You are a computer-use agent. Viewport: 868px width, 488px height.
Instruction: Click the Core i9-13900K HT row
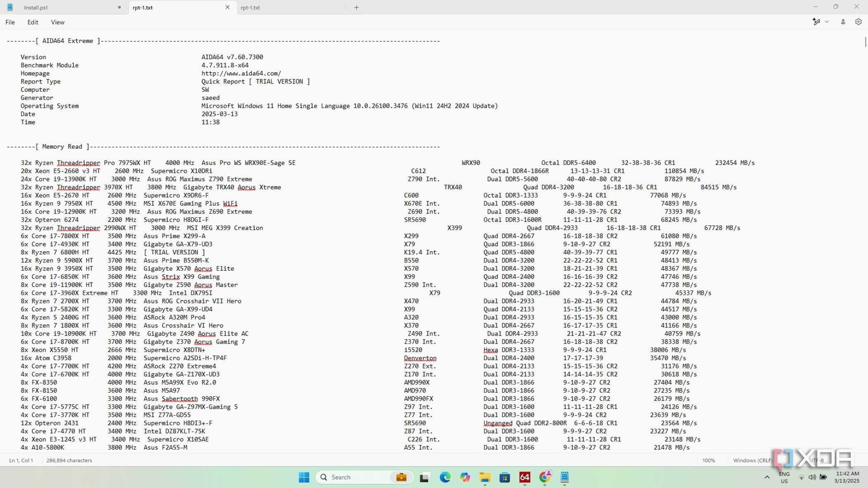click(x=360, y=179)
